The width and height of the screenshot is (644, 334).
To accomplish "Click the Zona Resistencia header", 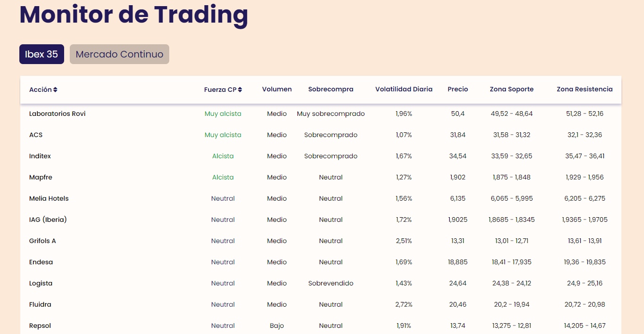I will (585, 89).
